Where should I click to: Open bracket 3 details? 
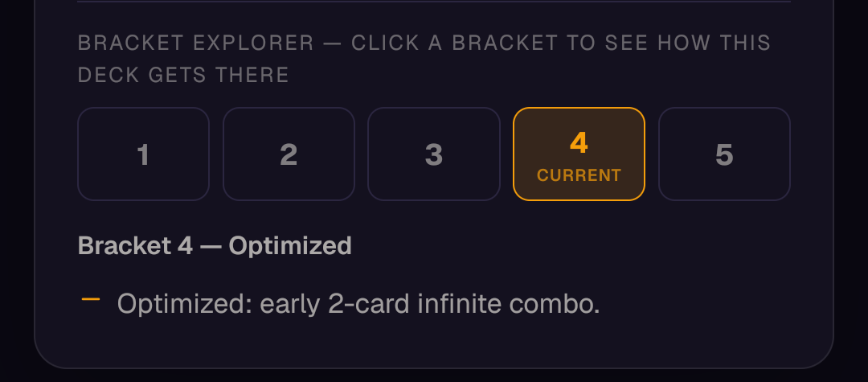[434, 154]
